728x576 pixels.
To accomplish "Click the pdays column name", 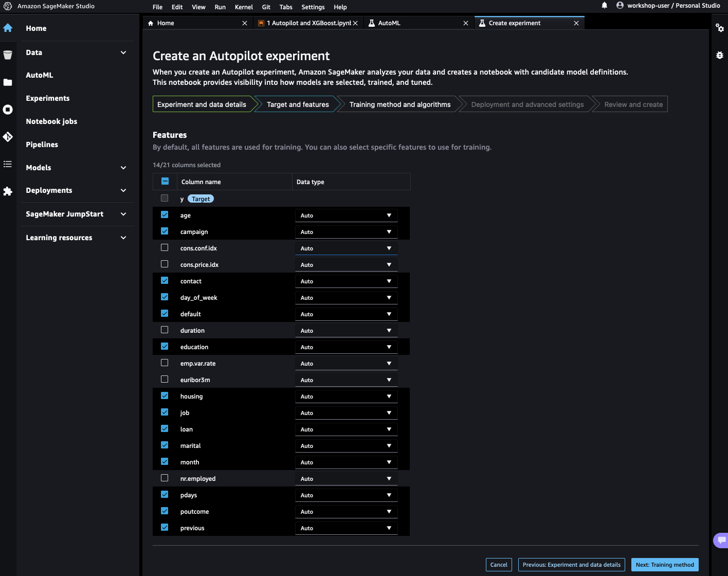I will [189, 495].
